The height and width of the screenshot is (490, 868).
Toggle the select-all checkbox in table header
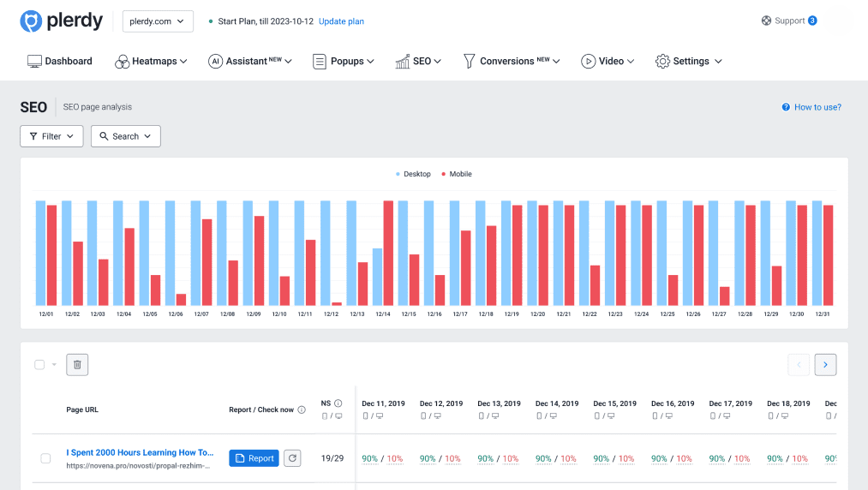(x=39, y=365)
